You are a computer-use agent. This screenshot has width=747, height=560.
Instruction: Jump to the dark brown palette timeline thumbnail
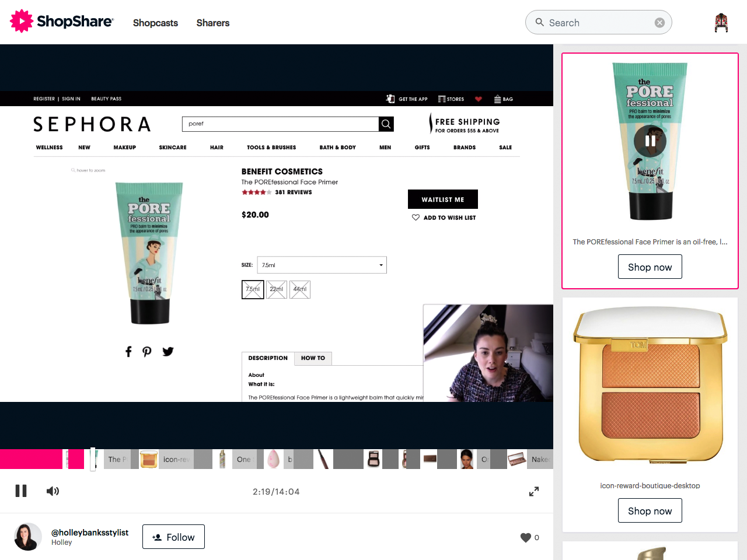click(430, 459)
